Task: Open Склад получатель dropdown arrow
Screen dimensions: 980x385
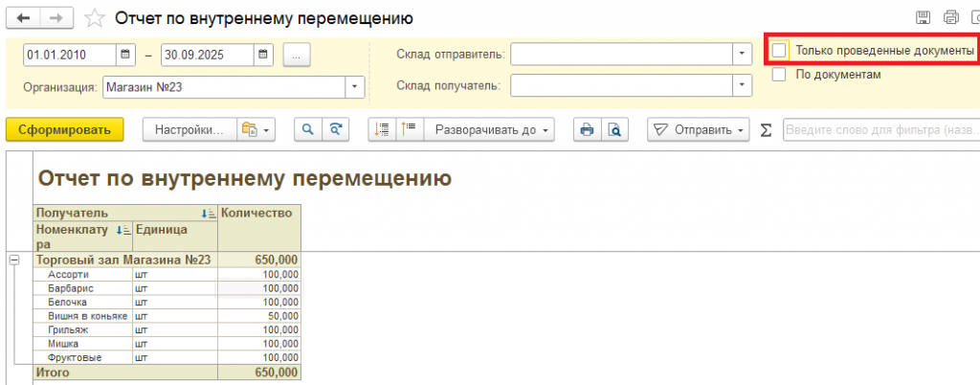Action: pyautogui.click(x=742, y=85)
